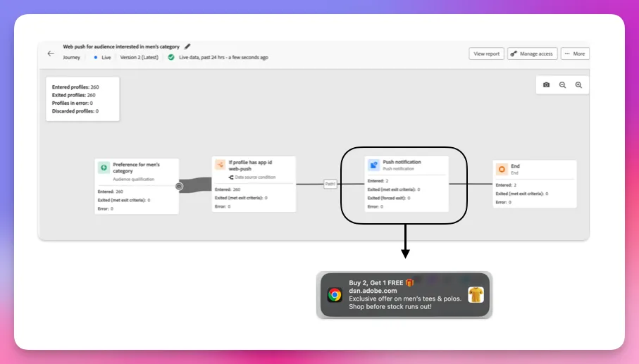The width and height of the screenshot is (639, 364).
Task: Click the connector dot after audience node
Action: point(179,186)
